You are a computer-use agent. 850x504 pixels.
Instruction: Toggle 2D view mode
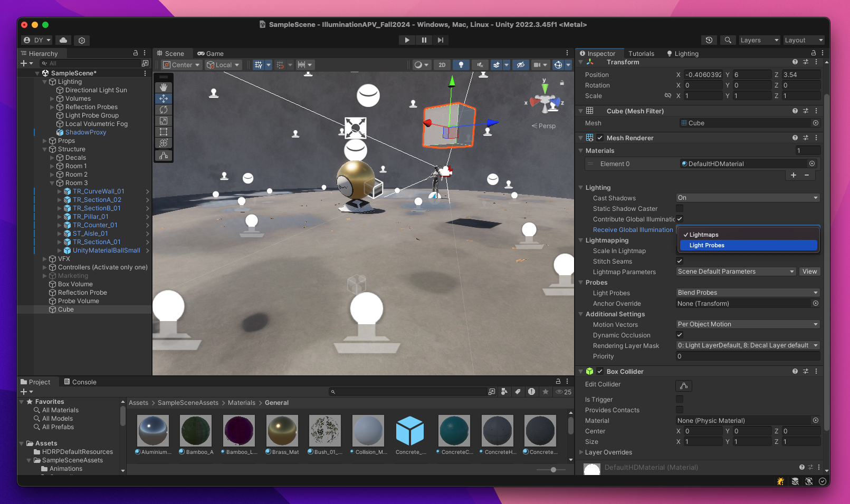tap(442, 65)
